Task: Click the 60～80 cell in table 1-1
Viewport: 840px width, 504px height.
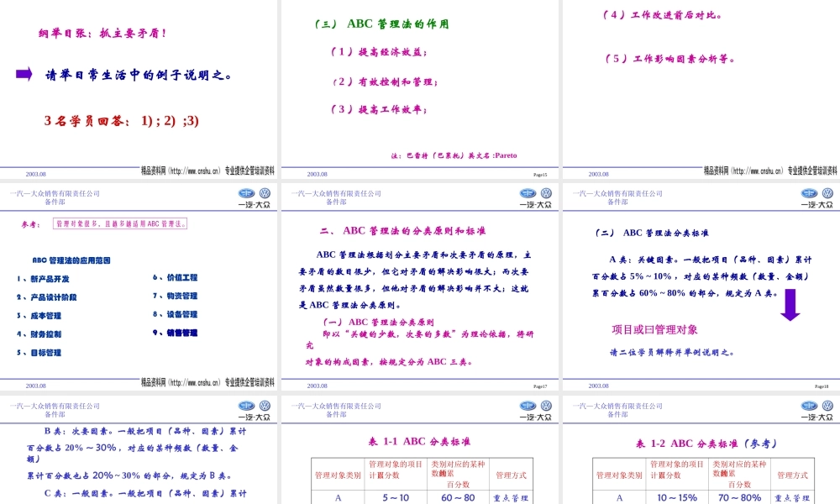Action: [x=458, y=497]
